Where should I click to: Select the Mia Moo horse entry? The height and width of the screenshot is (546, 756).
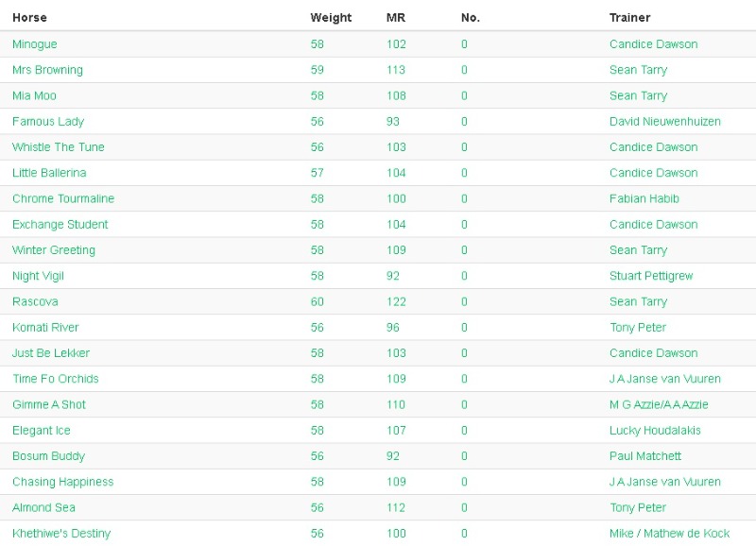coord(35,95)
